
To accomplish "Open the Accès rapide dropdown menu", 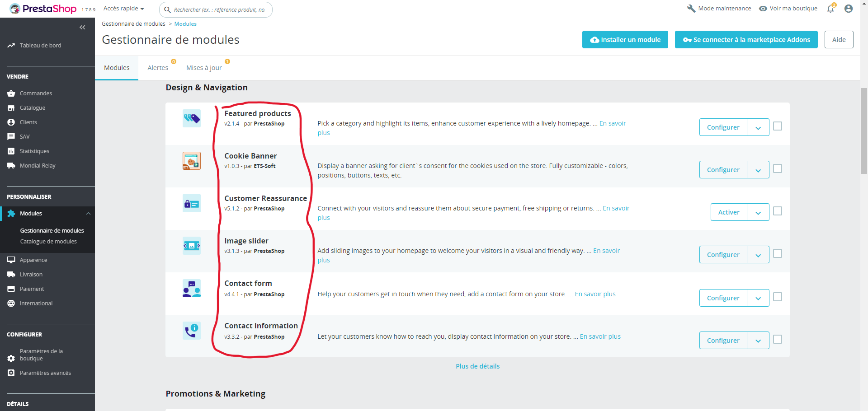I will pyautogui.click(x=123, y=9).
